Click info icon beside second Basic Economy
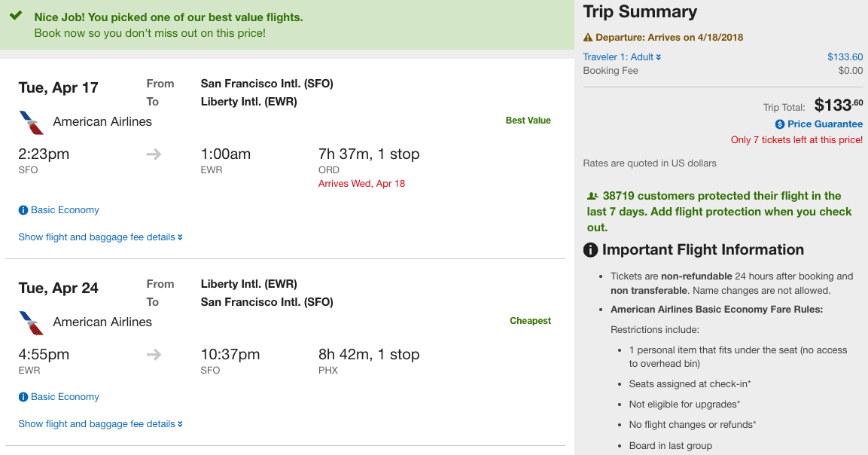The width and height of the screenshot is (868, 455). pyautogui.click(x=23, y=397)
